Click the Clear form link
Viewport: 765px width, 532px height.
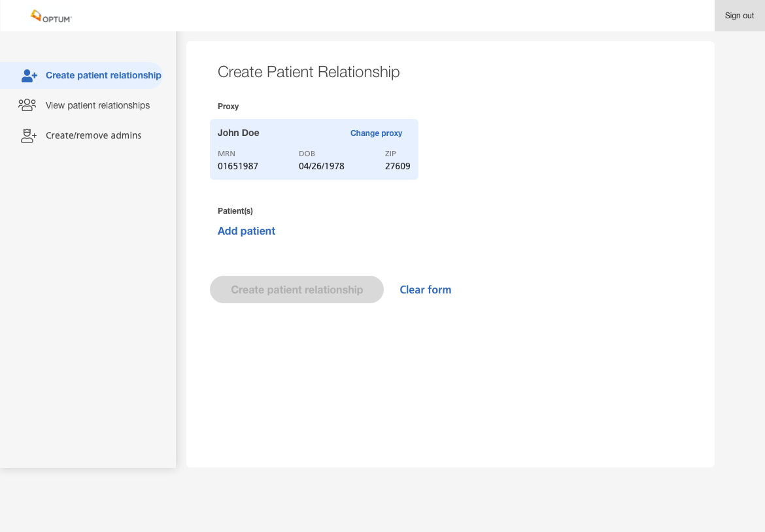tap(425, 290)
